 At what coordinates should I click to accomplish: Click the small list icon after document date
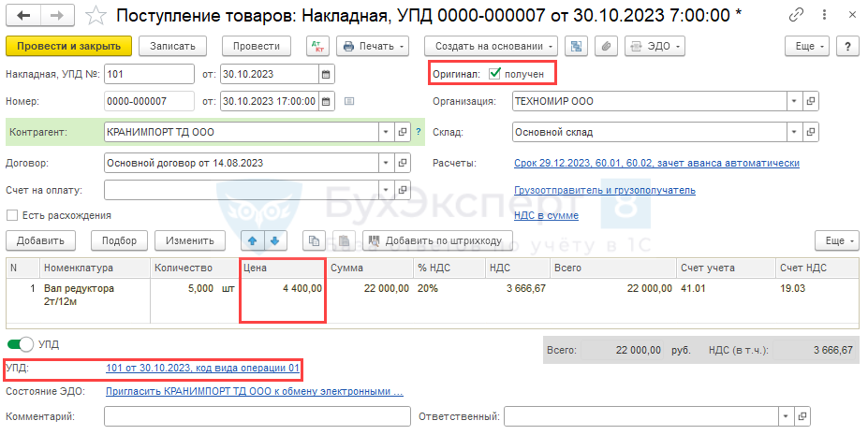click(348, 101)
